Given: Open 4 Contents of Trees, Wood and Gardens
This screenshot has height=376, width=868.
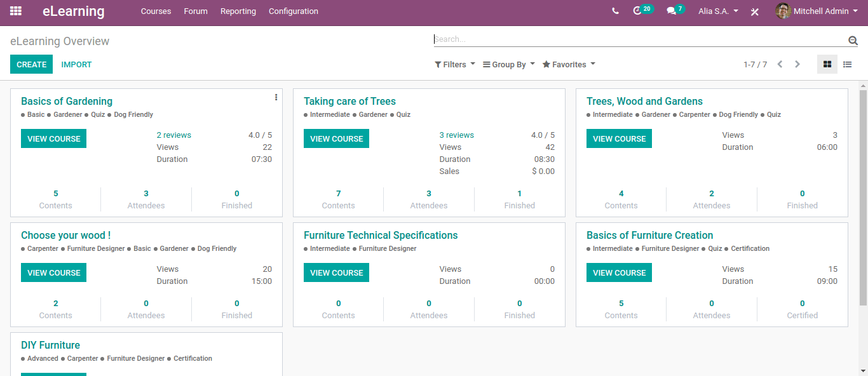Looking at the screenshot, I should (x=621, y=199).
